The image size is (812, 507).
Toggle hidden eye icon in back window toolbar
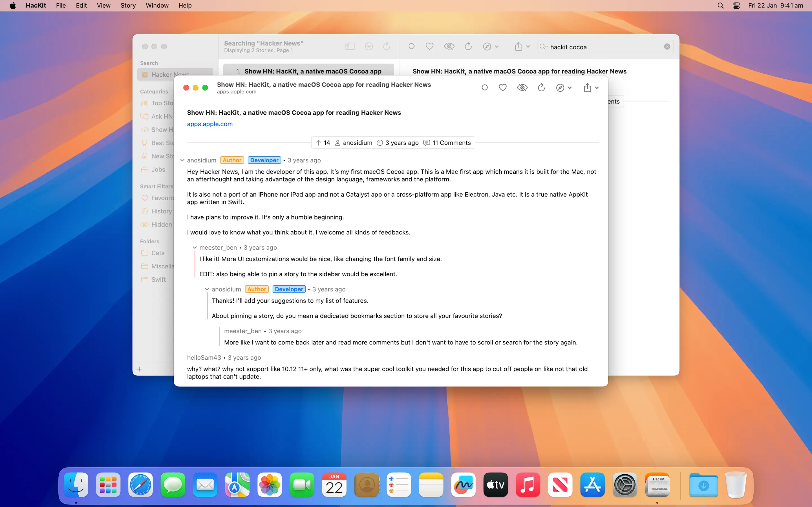(x=449, y=46)
